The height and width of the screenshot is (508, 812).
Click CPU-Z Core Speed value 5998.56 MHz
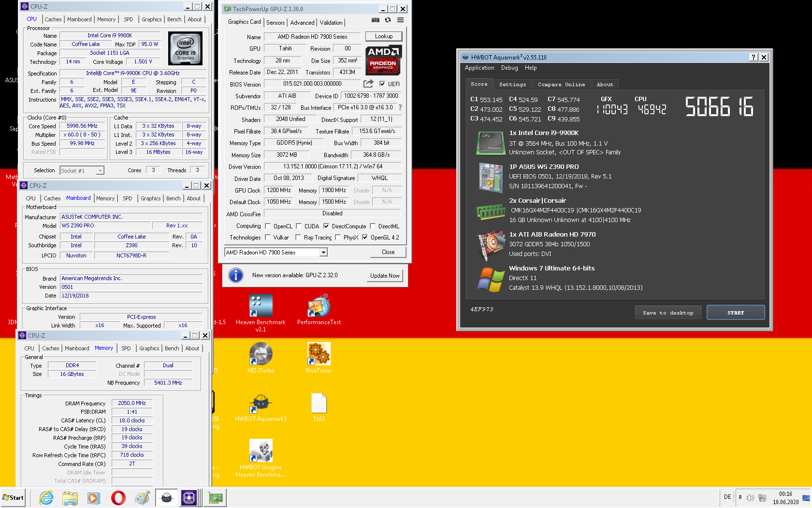pos(82,126)
